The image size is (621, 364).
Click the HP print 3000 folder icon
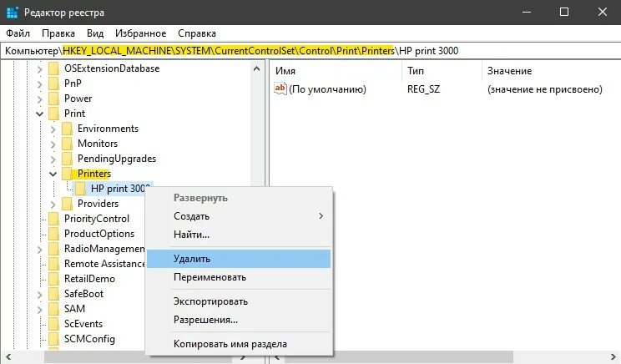coord(81,189)
